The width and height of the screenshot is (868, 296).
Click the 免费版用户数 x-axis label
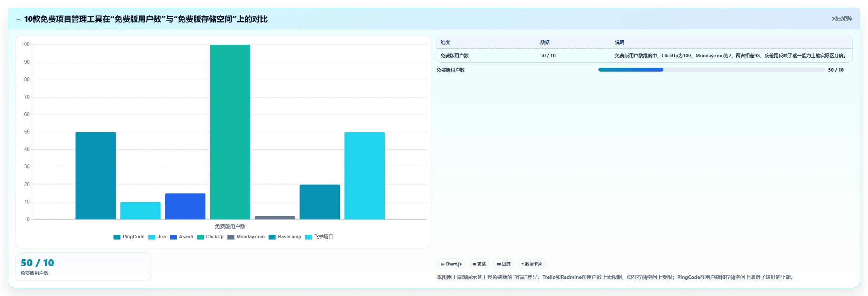coord(230,226)
